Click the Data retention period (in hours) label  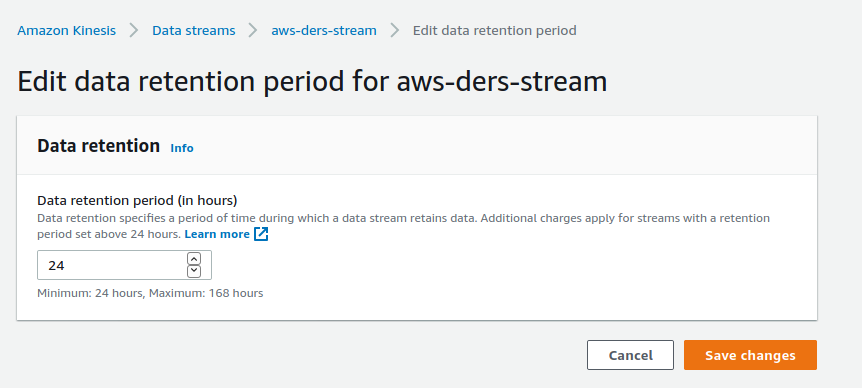(137, 200)
